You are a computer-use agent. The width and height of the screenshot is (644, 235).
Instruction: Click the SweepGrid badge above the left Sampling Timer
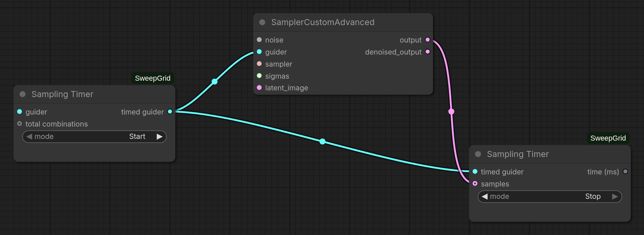[x=153, y=78]
